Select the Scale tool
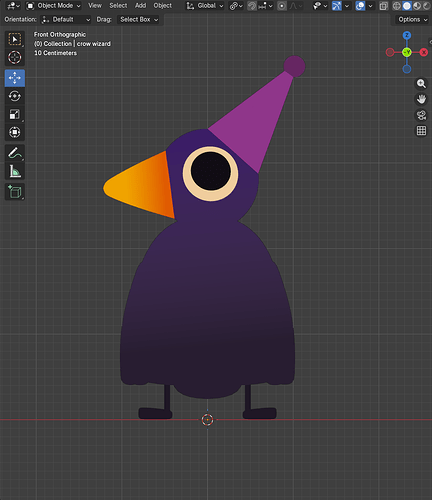Screen dimensions: 432x500 pos(15,114)
